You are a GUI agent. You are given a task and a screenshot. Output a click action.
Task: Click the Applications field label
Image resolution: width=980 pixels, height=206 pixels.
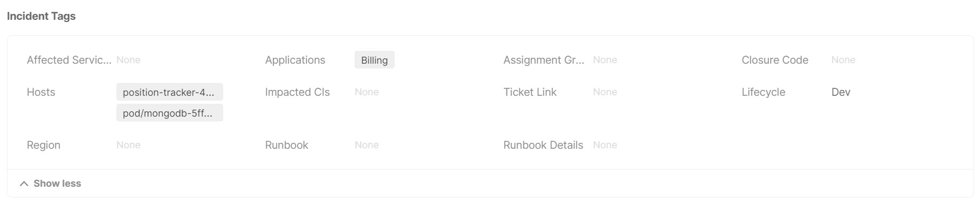pos(295,60)
